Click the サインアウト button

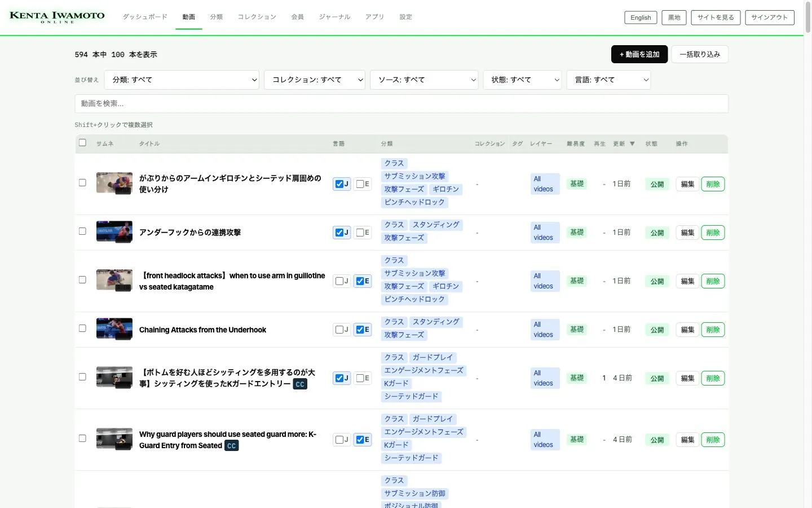pos(770,17)
